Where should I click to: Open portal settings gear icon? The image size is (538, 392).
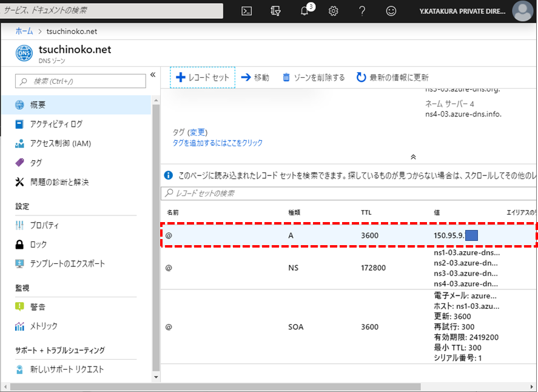coord(333,12)
